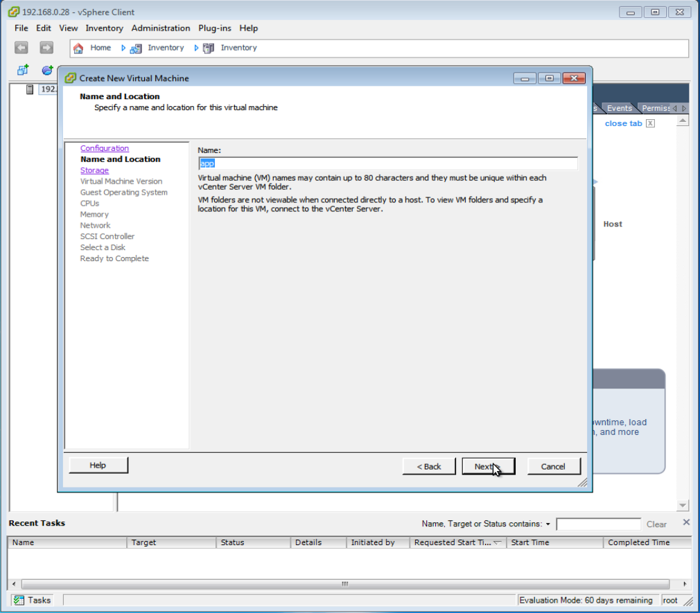700x613 pixels.
Task: Click the Home breadcrumb label
Action: [x=100, y=48]
